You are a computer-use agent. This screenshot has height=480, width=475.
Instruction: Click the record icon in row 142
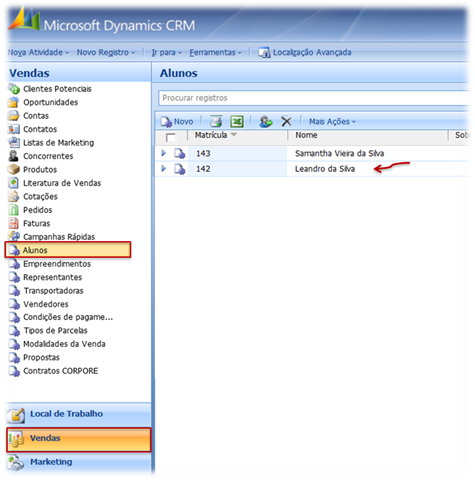point(180,169)
